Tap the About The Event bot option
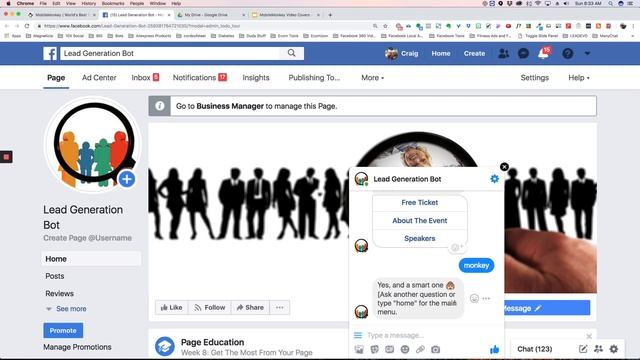The height and width of the screenshot is (360, 640). [420, 220]
